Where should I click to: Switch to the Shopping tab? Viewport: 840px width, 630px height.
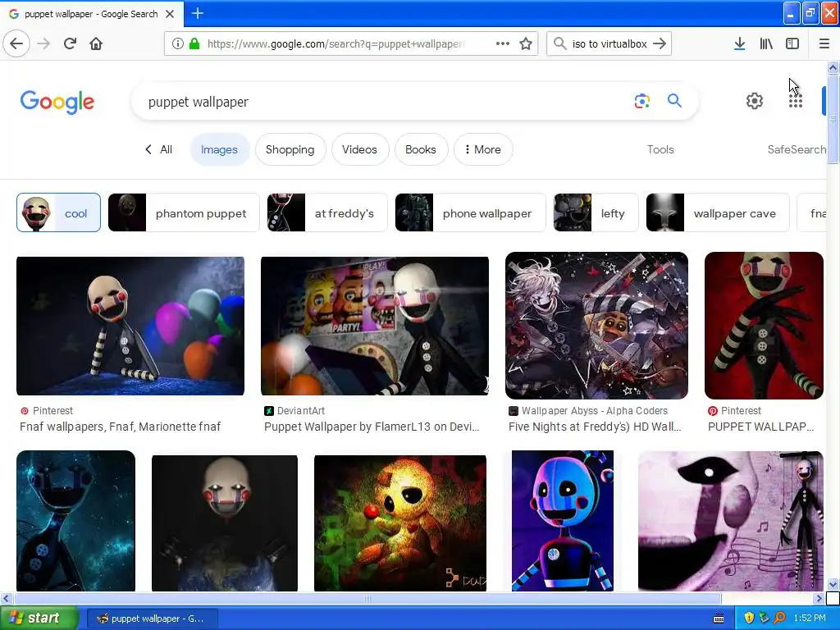(290, 149)
